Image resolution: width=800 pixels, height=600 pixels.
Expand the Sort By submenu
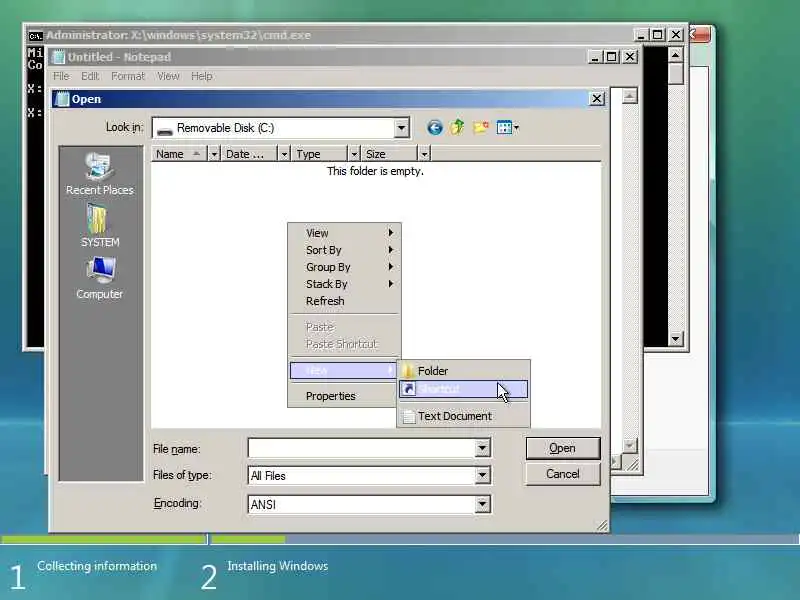[x=344, y=250]
